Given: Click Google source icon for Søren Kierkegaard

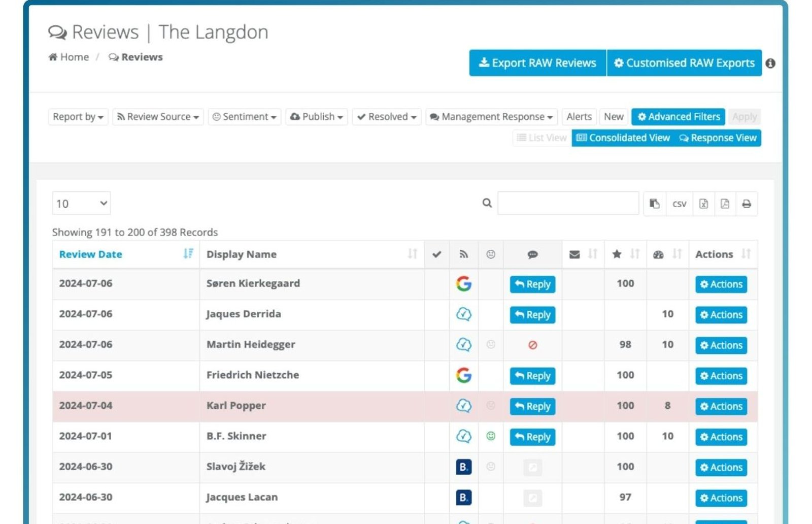Looking at the screenshot, I should [463, 283].
